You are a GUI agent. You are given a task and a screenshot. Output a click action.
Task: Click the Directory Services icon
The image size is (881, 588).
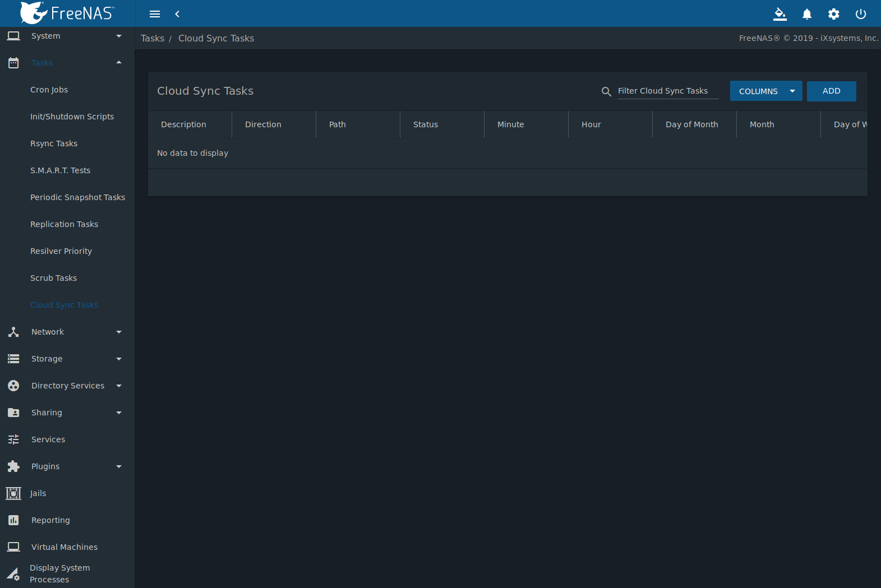click(x=13, y=386)
